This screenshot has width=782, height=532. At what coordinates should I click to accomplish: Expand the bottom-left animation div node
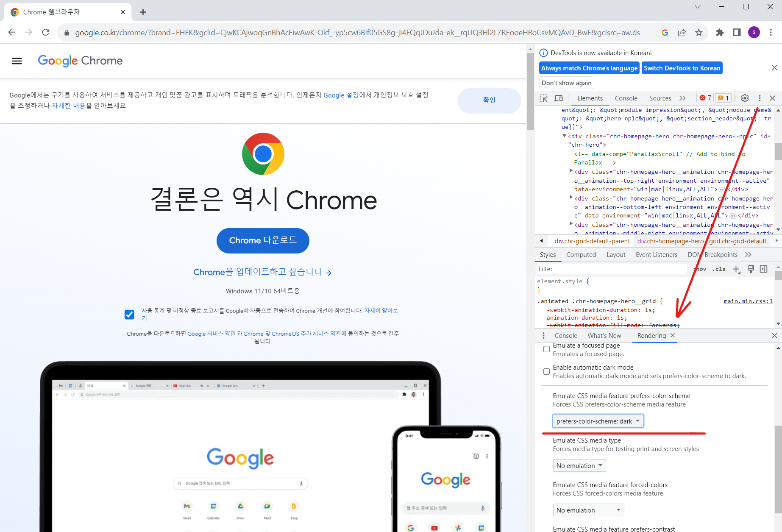pyautogui.click(x=571, y=198)
